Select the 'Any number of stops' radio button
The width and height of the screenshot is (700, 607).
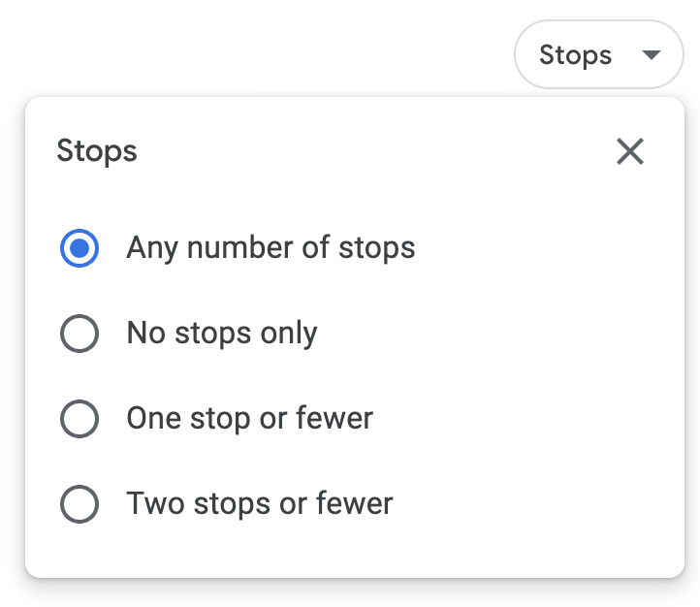tap(80, 249)
